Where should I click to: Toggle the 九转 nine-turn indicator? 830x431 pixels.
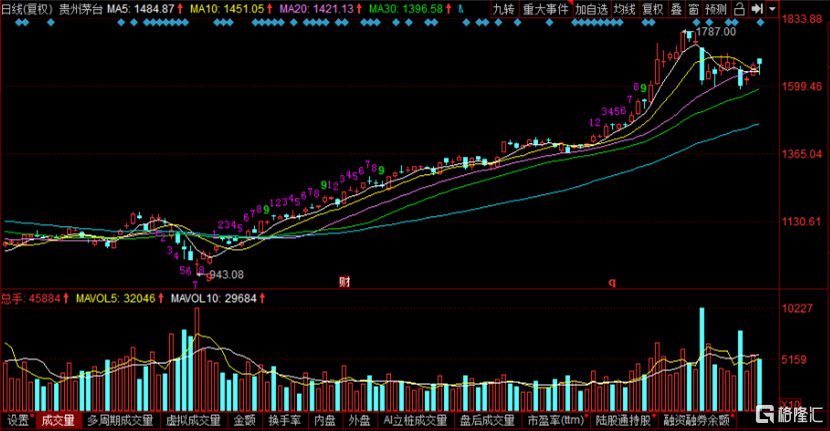point(503,9)
